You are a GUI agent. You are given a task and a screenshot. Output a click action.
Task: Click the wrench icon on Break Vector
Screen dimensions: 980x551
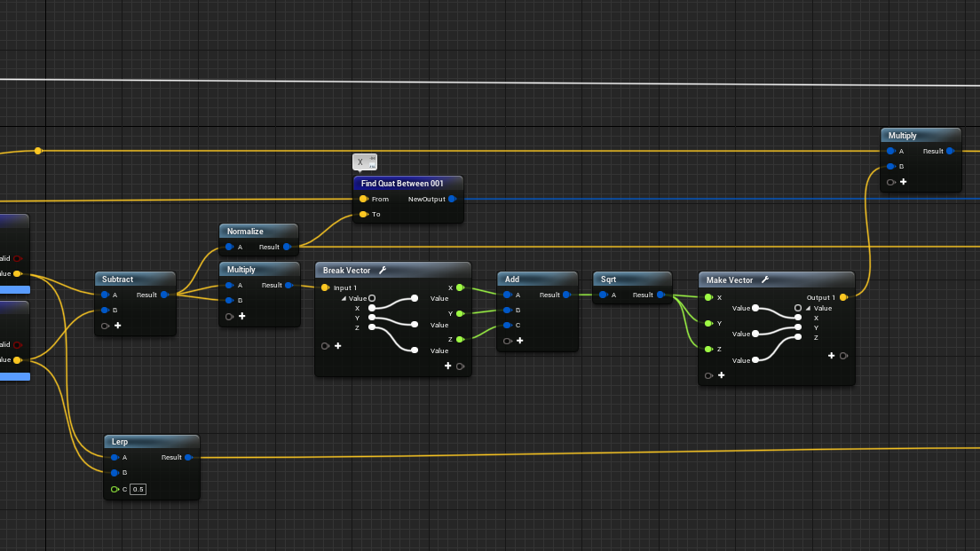point(382,271)
